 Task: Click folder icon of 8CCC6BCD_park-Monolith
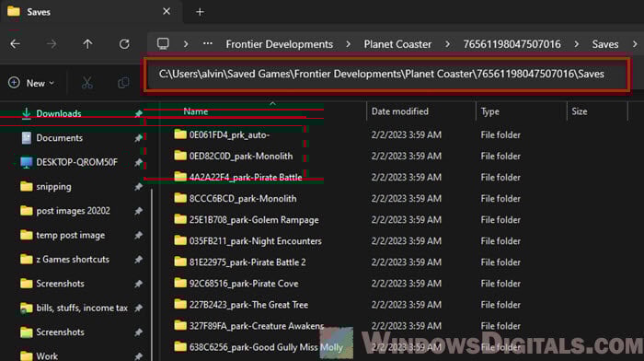[180, 198]
